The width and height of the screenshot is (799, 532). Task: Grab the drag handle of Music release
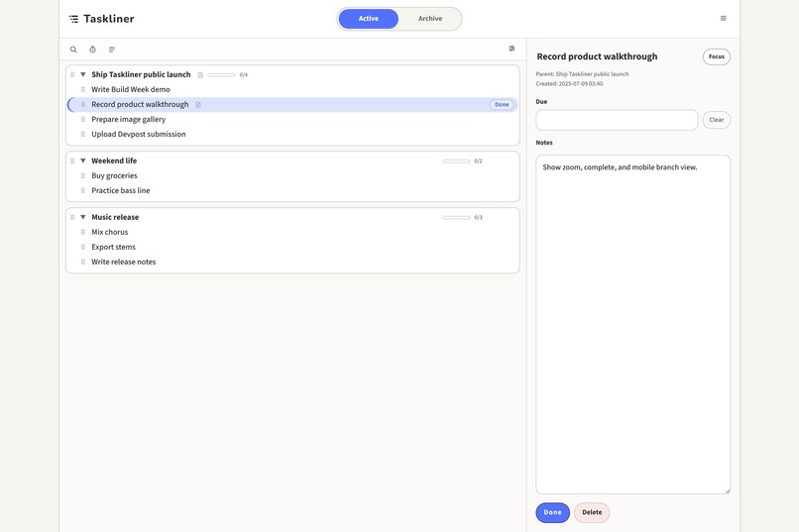coord(72,217)
